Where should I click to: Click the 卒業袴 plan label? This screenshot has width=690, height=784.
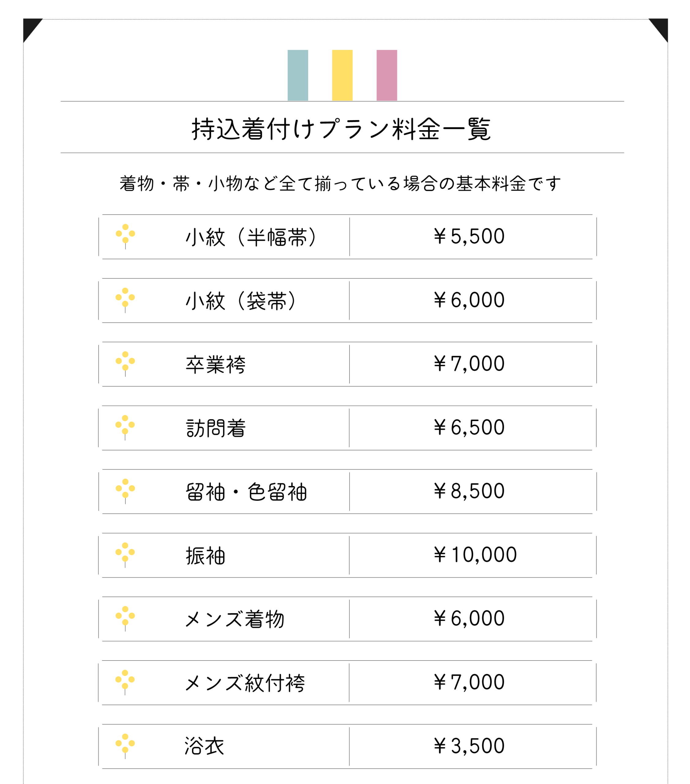coord(216,364)
